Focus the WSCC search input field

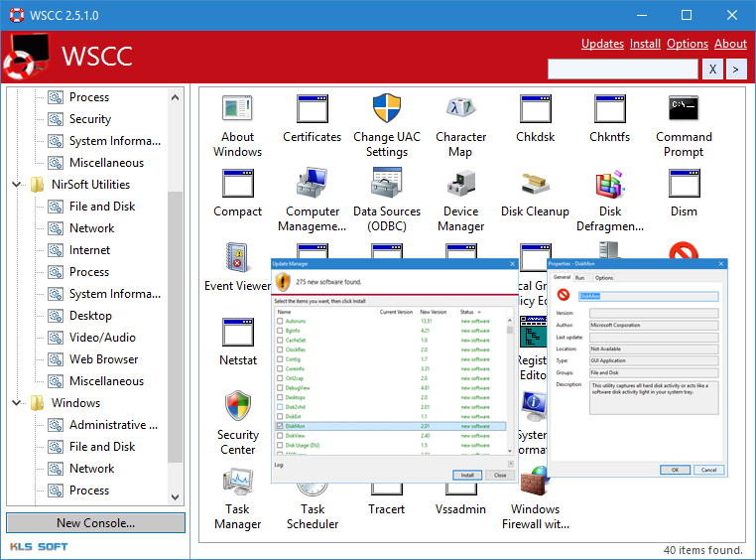[623, 69]
